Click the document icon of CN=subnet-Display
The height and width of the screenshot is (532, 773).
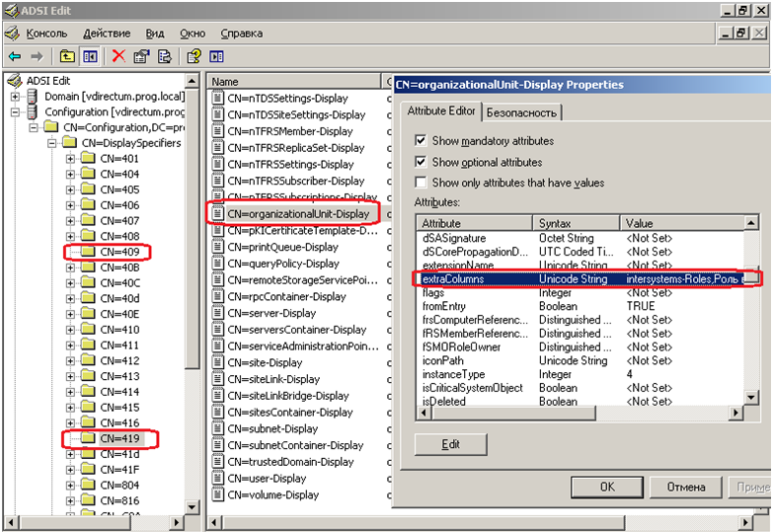(217, 428)
